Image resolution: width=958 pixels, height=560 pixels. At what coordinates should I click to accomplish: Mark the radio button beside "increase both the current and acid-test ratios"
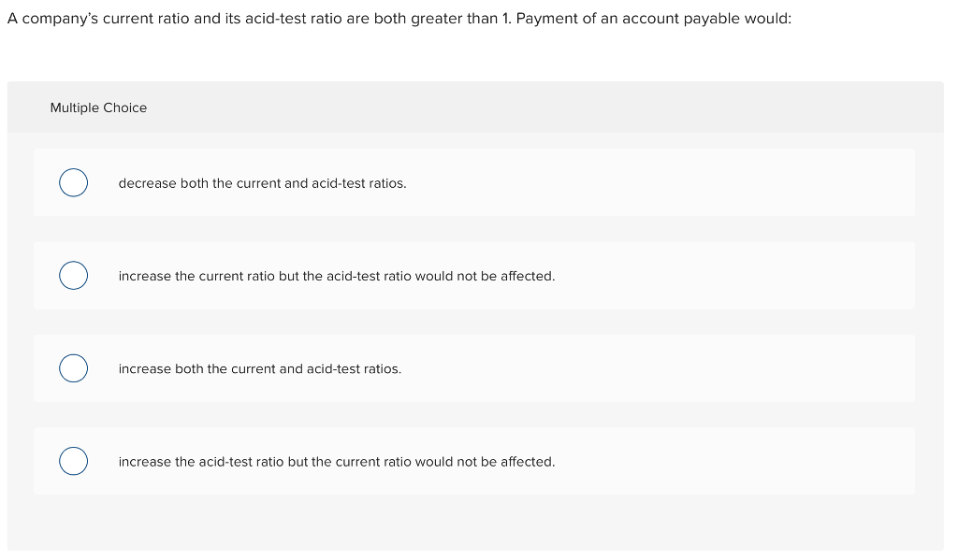pos(73,367)
